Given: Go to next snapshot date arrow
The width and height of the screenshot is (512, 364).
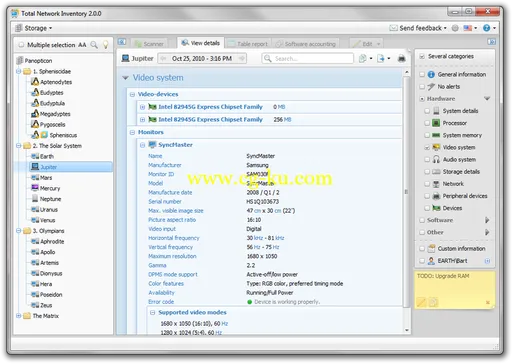Looking at the screenshot, I should [x=241, y=59].
